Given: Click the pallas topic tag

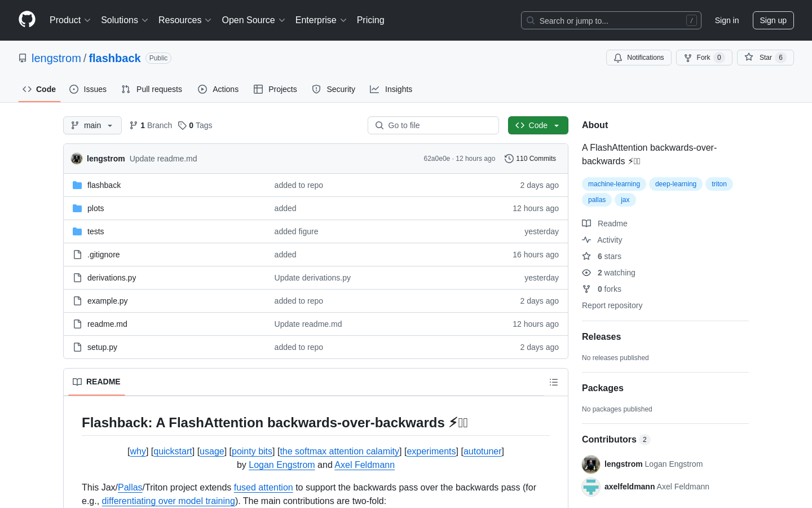Looking at the screenshot, I should coord(597,200).
